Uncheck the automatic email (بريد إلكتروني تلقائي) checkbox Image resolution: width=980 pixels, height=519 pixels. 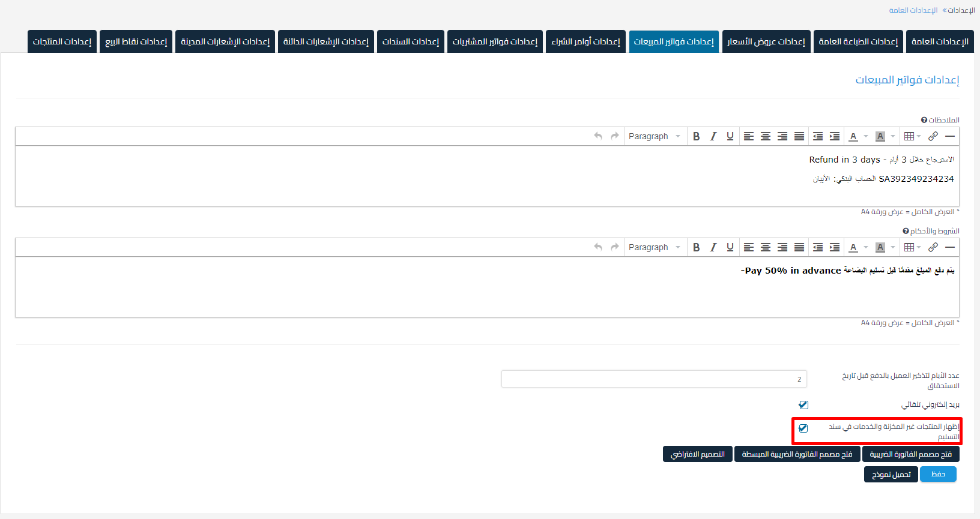tap(803, 405)
